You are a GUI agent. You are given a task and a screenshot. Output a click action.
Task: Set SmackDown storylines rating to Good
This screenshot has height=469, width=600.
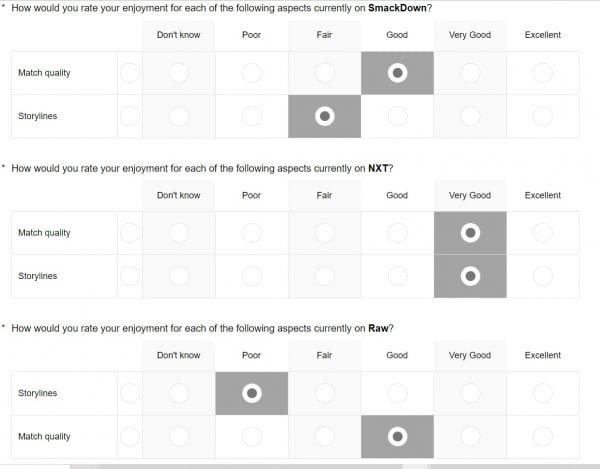click(x=397, y=116)
